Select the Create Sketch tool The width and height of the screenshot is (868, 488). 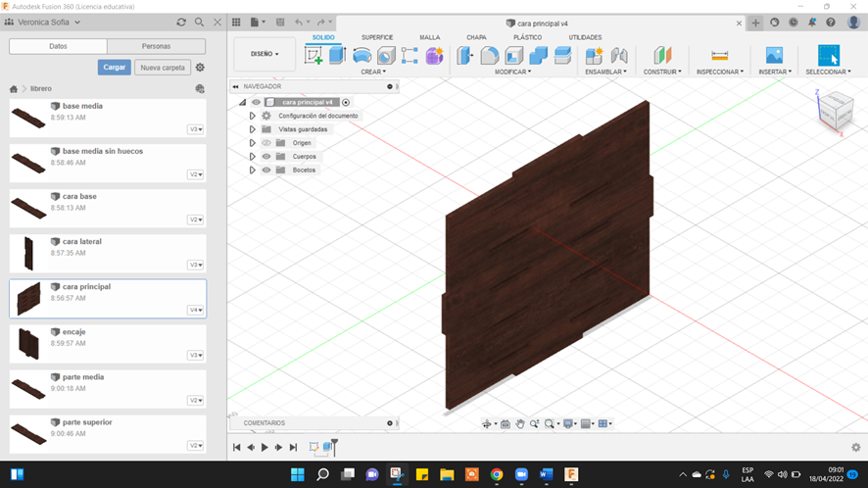click(313, 56)
